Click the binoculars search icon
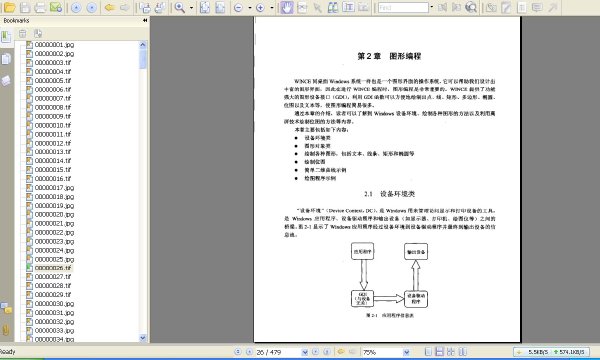 [333, 7]
